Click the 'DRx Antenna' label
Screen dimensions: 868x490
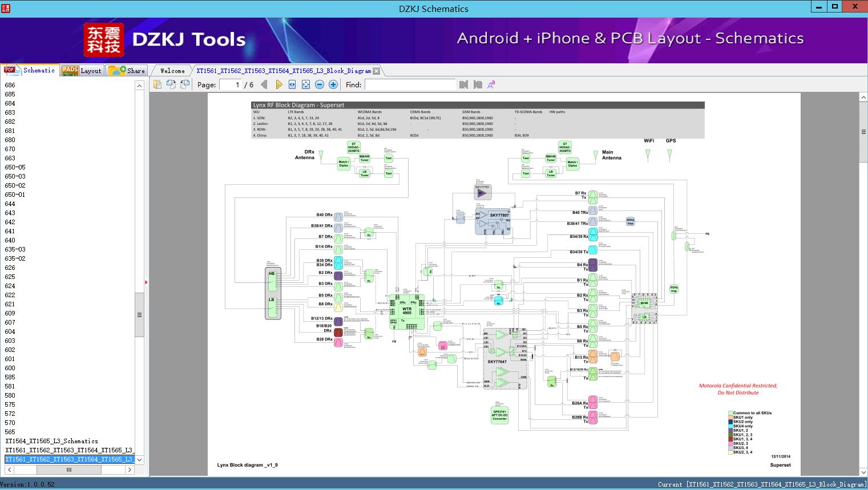pyautogui.click(x=305, y=155)
